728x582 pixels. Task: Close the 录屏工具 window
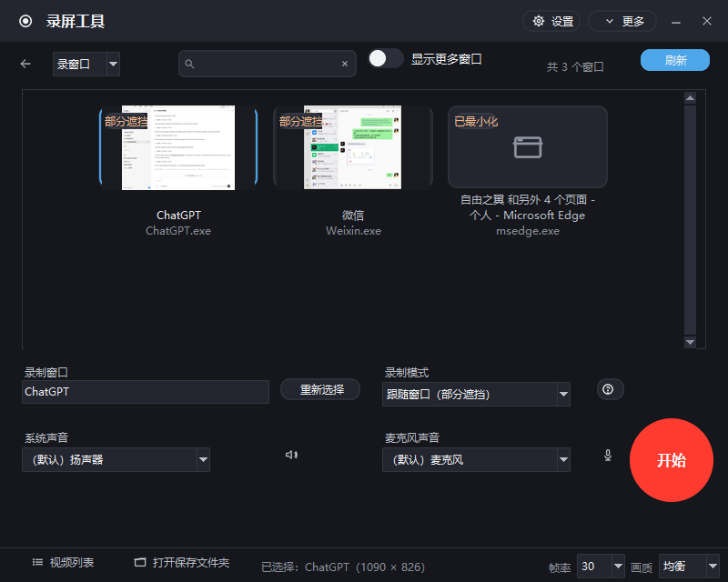pos(707,21)
